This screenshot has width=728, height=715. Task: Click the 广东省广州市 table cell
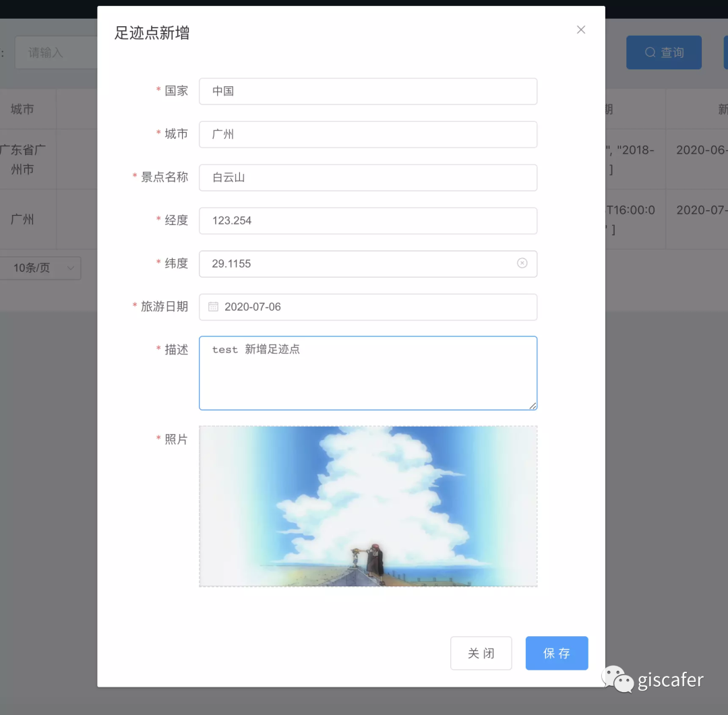point(22,159)
